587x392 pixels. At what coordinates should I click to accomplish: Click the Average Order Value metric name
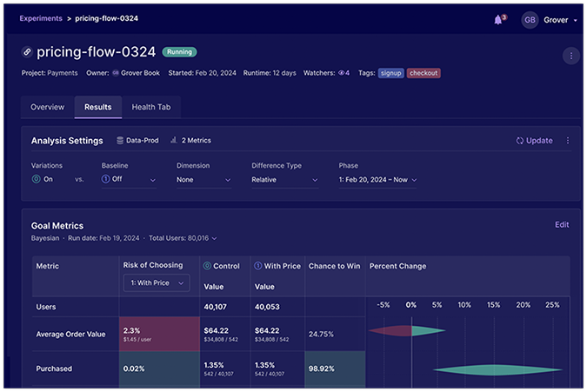(x=70, y=334)
